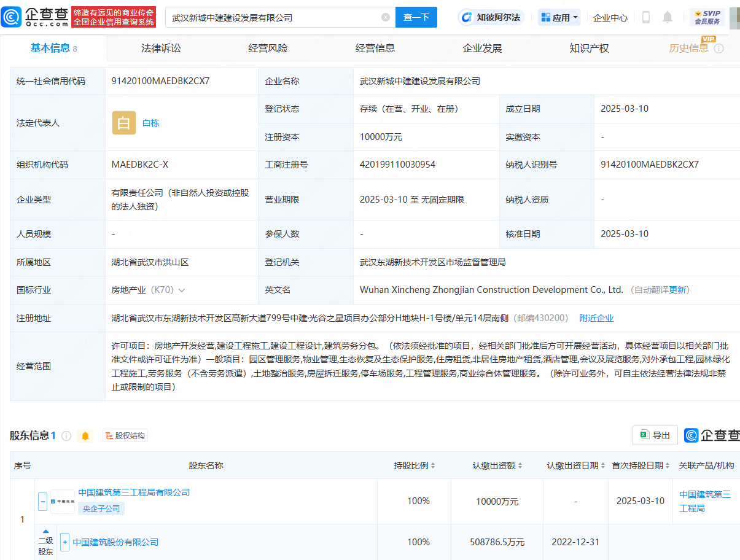The height and width of the screenshot is (560, 740).
Task: Click the 查一下 search button
Action: tap(416, 17)
